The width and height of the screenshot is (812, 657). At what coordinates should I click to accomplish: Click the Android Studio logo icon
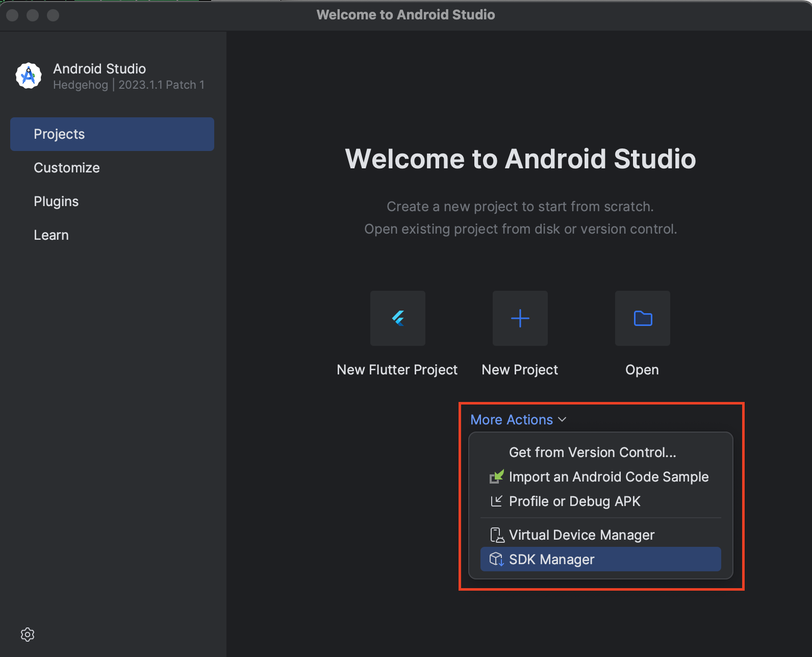tap(29, 76)
